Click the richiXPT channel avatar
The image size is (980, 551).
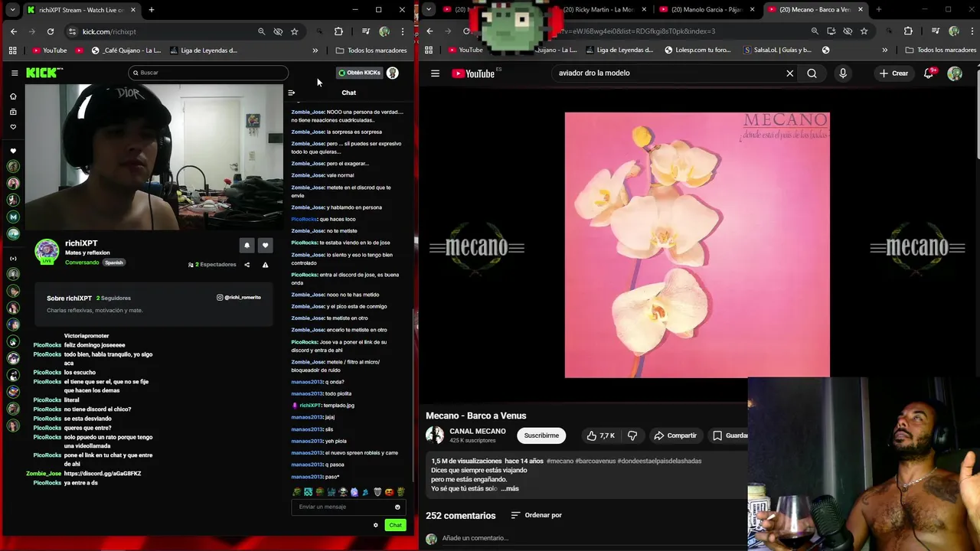[47, 251]
